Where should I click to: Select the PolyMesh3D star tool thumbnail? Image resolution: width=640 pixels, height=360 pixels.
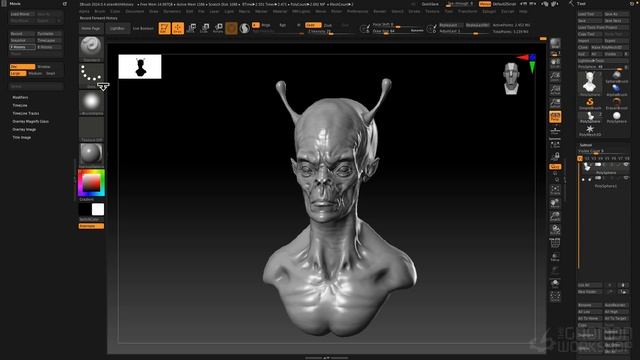(x=590, y=130)
